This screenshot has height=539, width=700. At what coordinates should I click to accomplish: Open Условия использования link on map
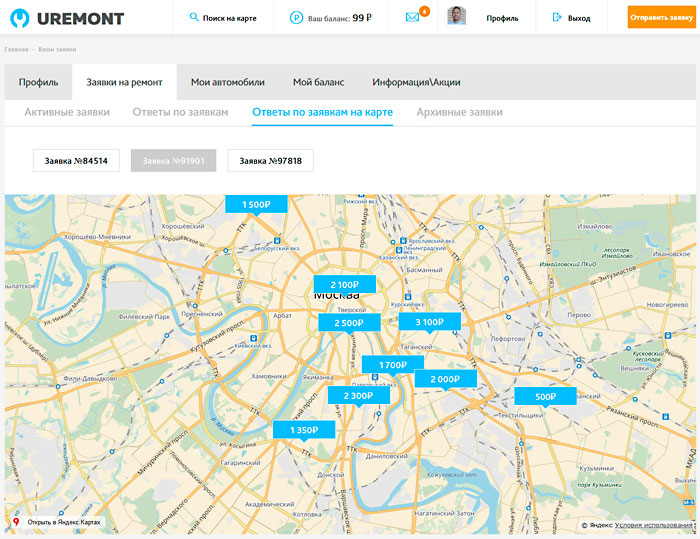[654, 524]
